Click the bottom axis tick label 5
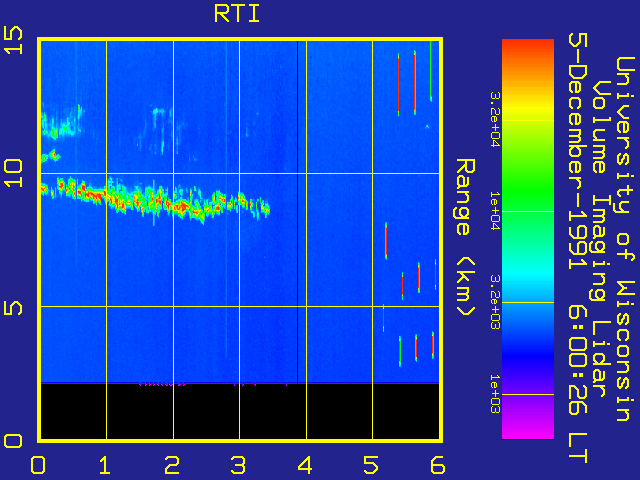 [371, 465]
